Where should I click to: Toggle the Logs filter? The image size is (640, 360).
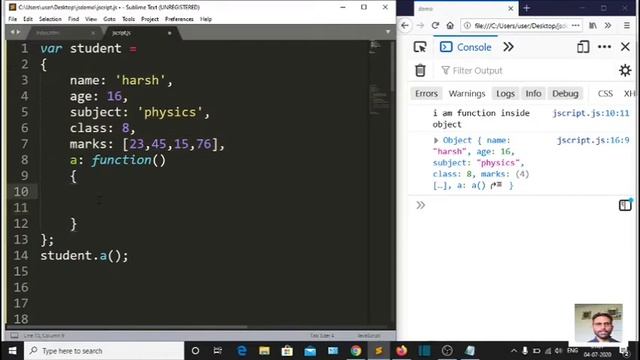(x=505, y=93)
